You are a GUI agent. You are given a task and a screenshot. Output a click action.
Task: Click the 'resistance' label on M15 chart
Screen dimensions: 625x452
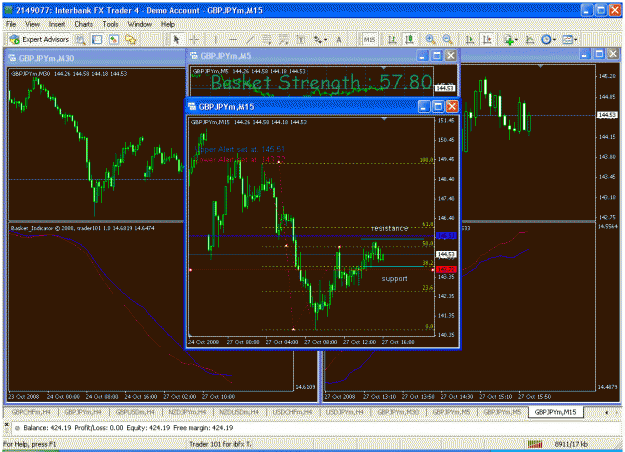(x=389, y=228)
